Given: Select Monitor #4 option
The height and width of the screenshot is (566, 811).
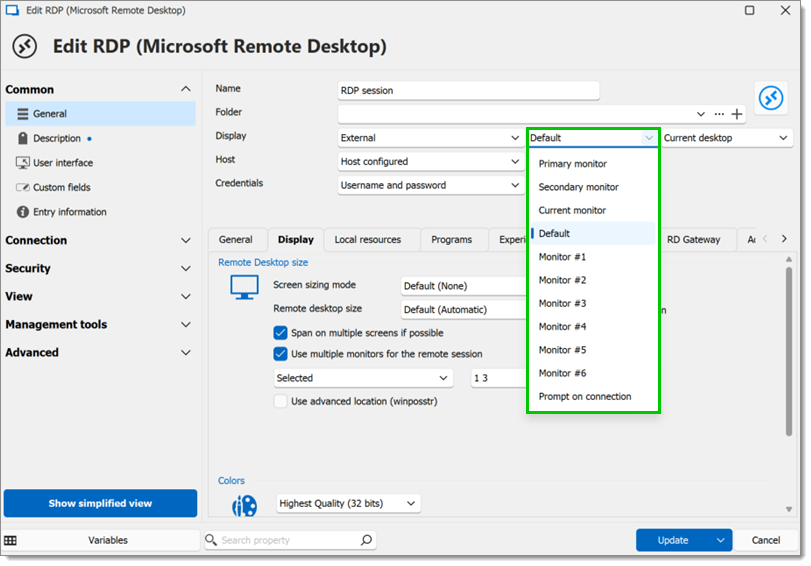Looking at the screenshot, I should pyautogui.click(x=593, y=326).
